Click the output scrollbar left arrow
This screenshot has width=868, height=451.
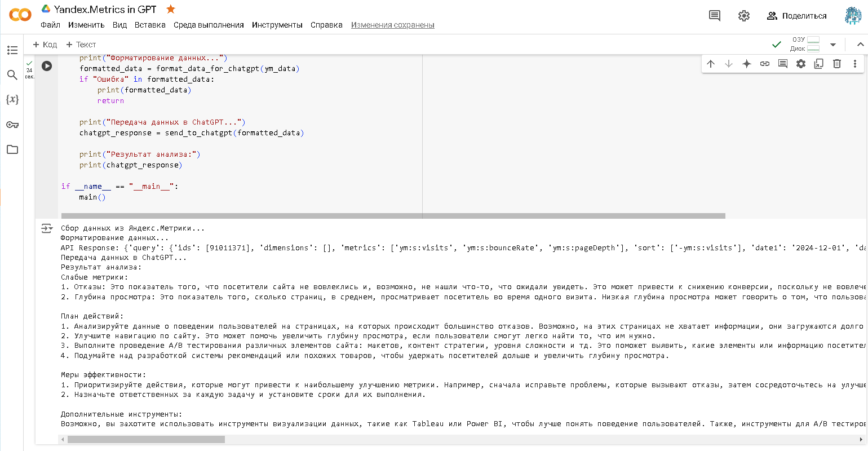(63, 439)
